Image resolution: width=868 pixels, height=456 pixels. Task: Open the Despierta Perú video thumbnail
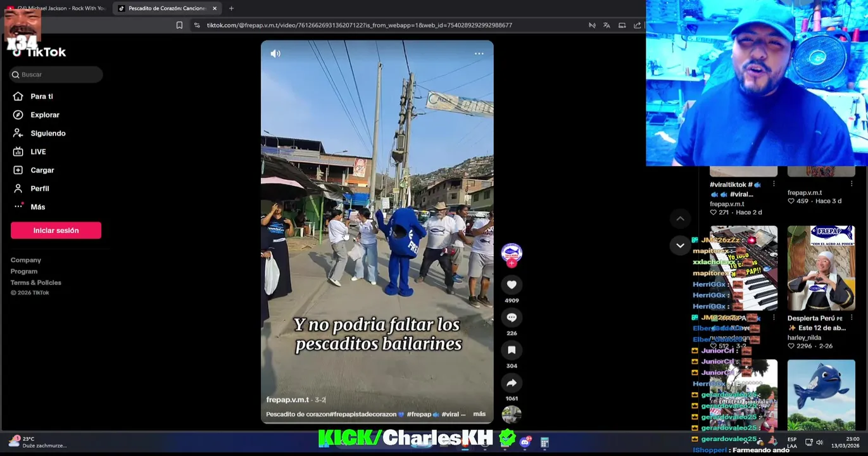pyautogui.click(x=821, y=269)
